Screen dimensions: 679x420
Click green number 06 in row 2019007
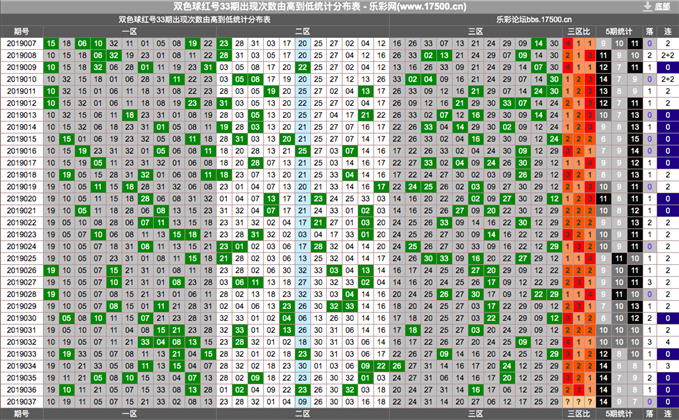[x=82, y=43]
